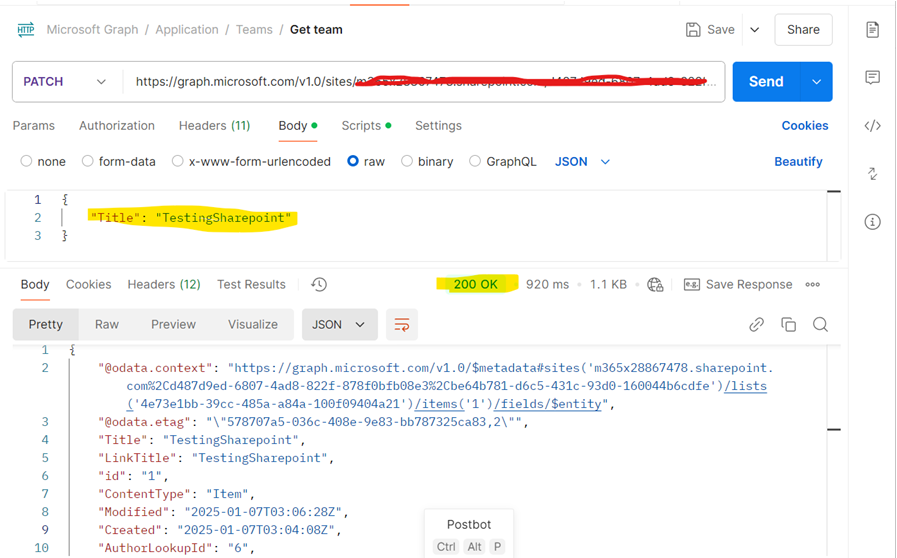Screen dimensions: 897x558
Task: Open the Scripts tab
Action: 366,125
